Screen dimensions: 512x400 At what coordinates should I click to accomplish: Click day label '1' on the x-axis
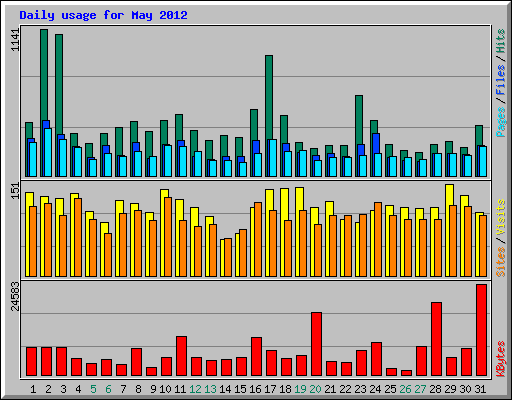coord(33,389)
